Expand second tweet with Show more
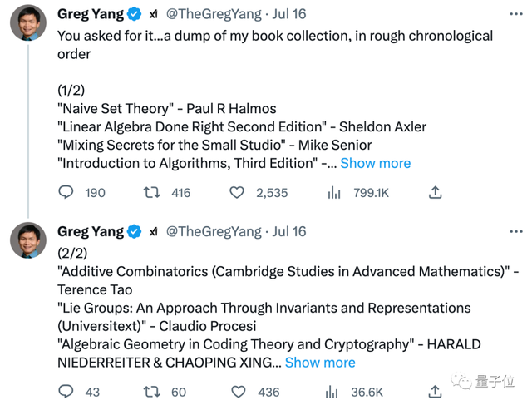Image resolution: width=532 pixels, height=405 pixels. (x=320, y=363)
